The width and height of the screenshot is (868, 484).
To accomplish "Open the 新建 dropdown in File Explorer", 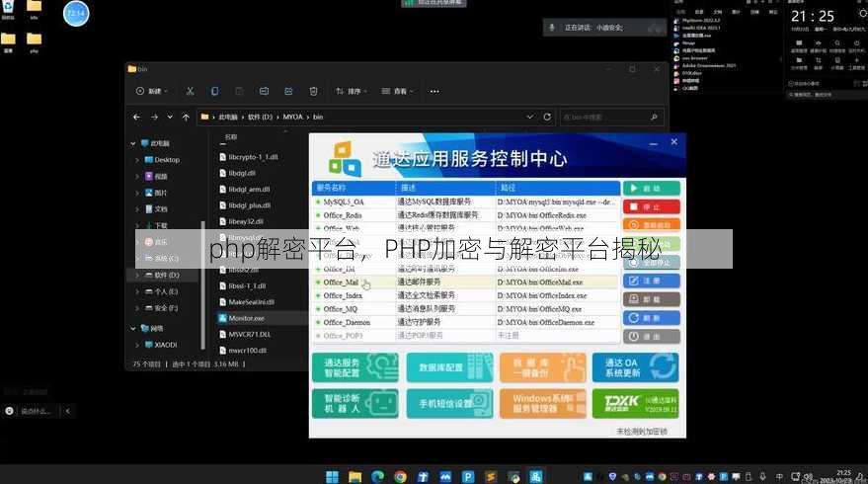I will pyautogui.click(x=152, y=92).
